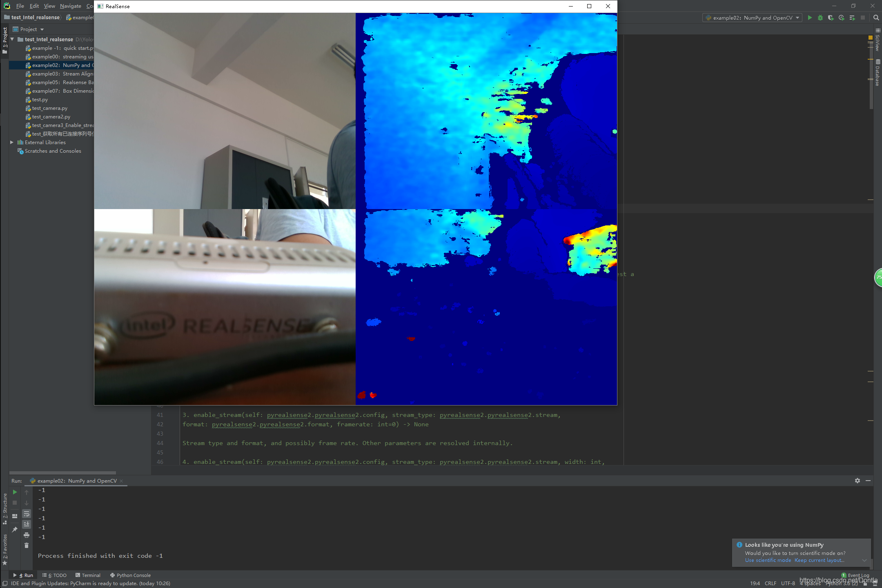
Task: Profile example02 using the profiler icon
Action: (x=842, y=18)
